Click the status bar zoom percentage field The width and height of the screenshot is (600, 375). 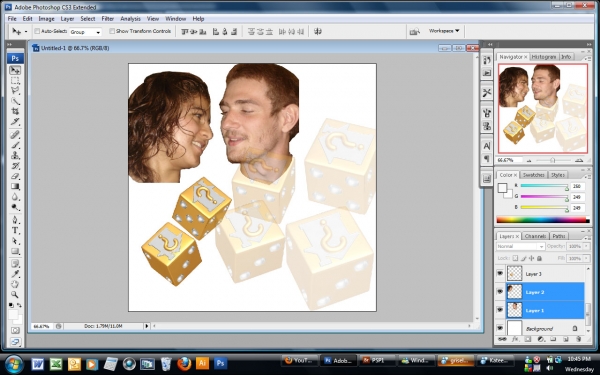pyautogui.click(x=42, y=326)
